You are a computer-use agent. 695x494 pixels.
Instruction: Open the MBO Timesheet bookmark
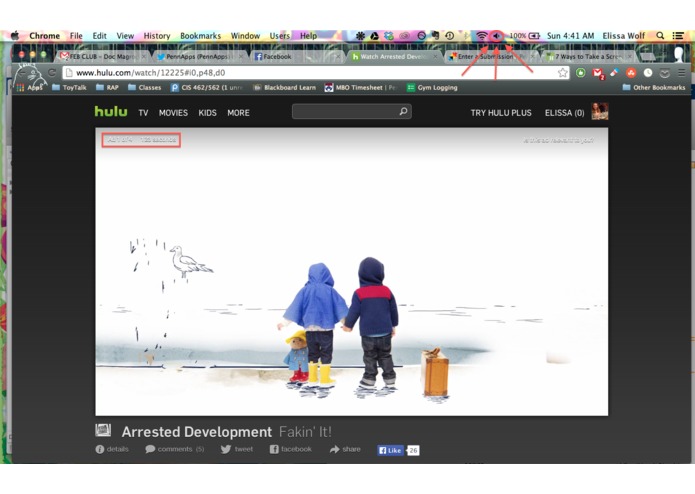pos(359,88)
